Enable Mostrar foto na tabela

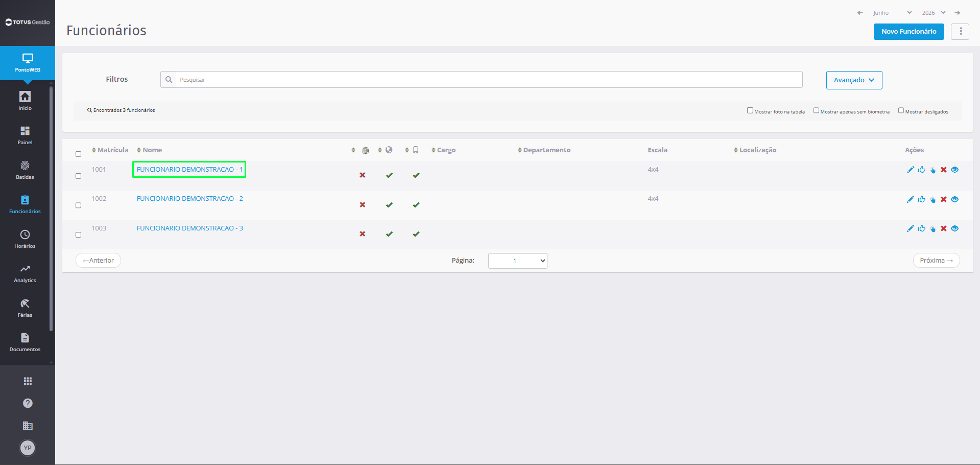click(750, 110)
